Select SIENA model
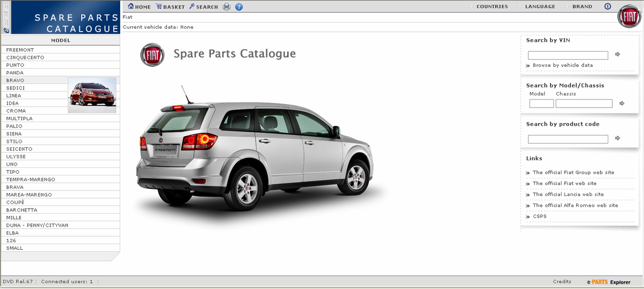This screenshot has width=644, height=289. [x=60, y=134]
